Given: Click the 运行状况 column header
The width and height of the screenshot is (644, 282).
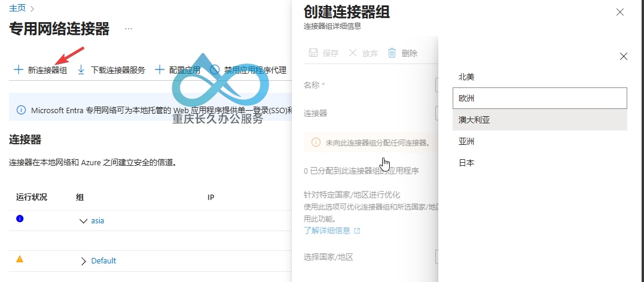Looking at the screenshot, I should point(32,198).
